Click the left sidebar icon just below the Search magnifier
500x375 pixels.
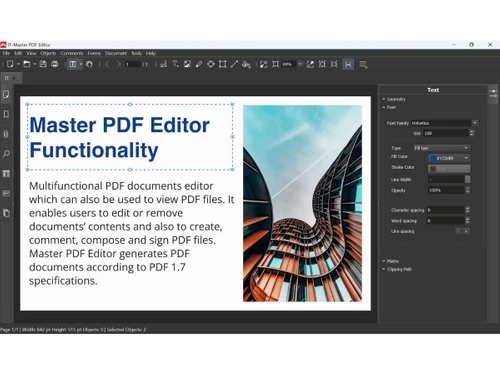[x=6, y=173]
